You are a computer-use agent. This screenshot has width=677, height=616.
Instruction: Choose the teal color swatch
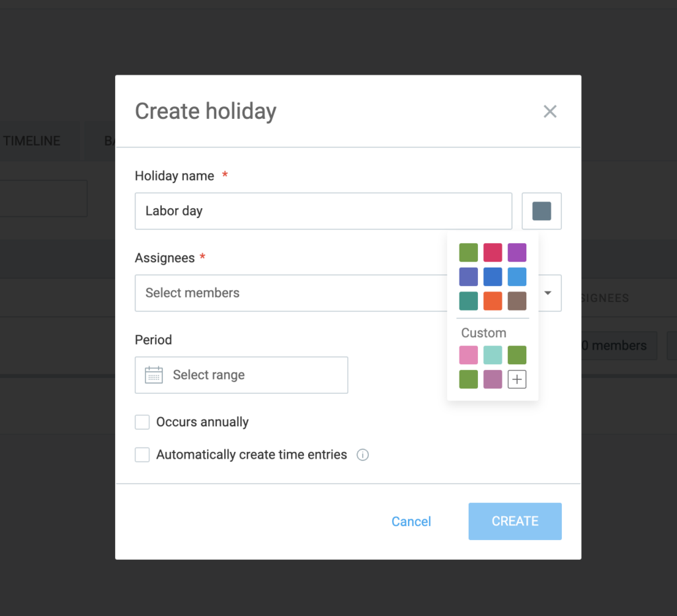(x=468, y=301)
